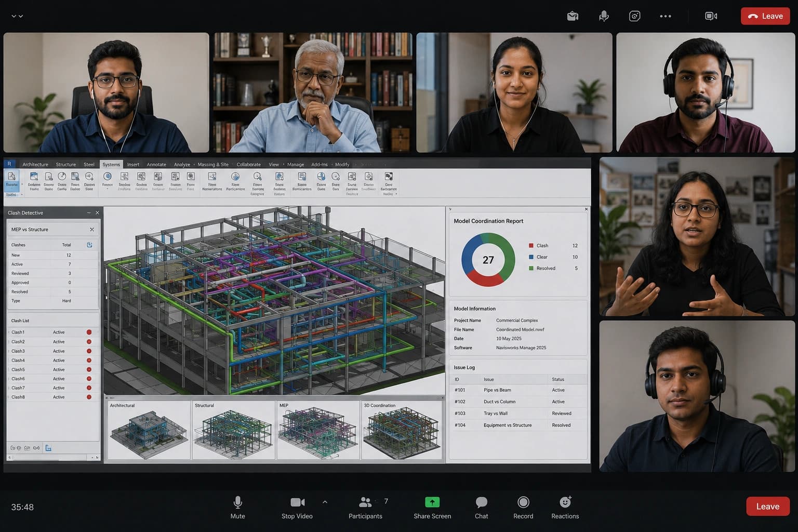The height and width of the screenshot is (532, 798).
Task: Open the chevron dropdown at top-left corner
Action: (x=17, y=16)
